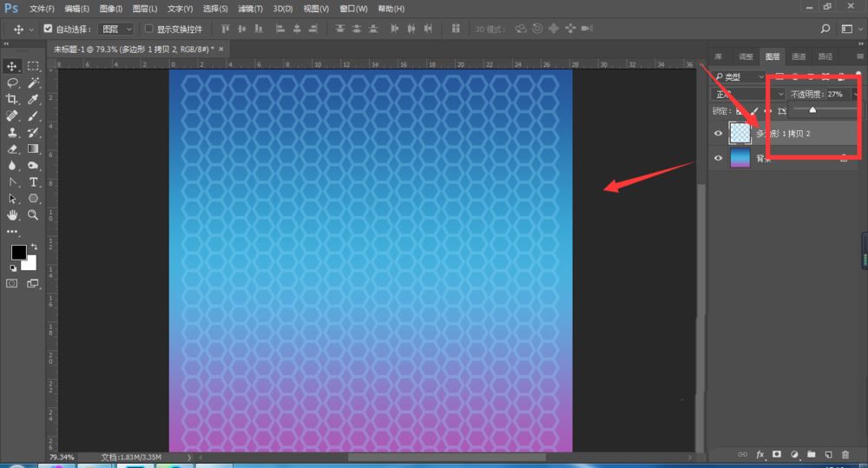Open the layer style fx button
Screen dimensions: 868x468
click(760, 454)
